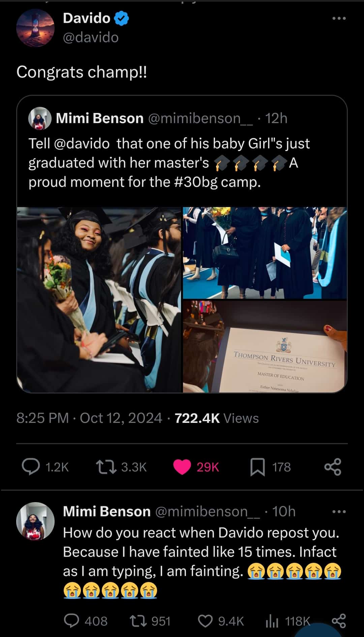Repost Mimi Benson's fainting reply

(138, 621)
